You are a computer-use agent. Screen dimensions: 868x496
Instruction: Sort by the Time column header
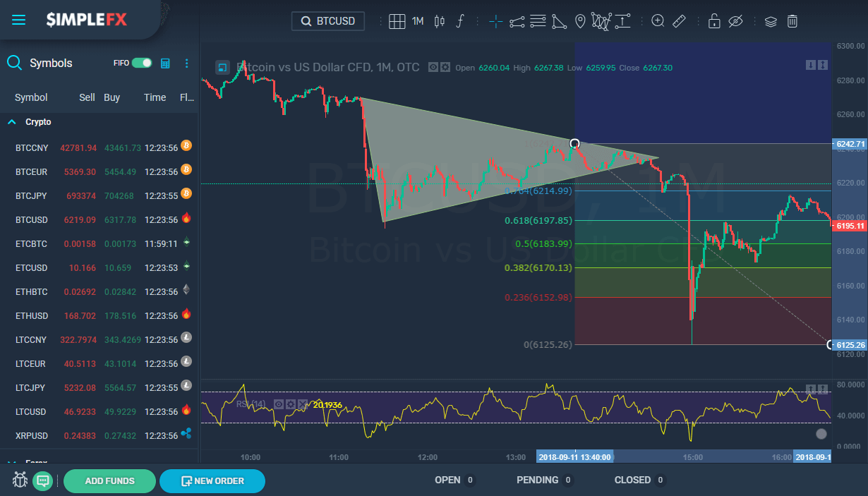(155, 97)
